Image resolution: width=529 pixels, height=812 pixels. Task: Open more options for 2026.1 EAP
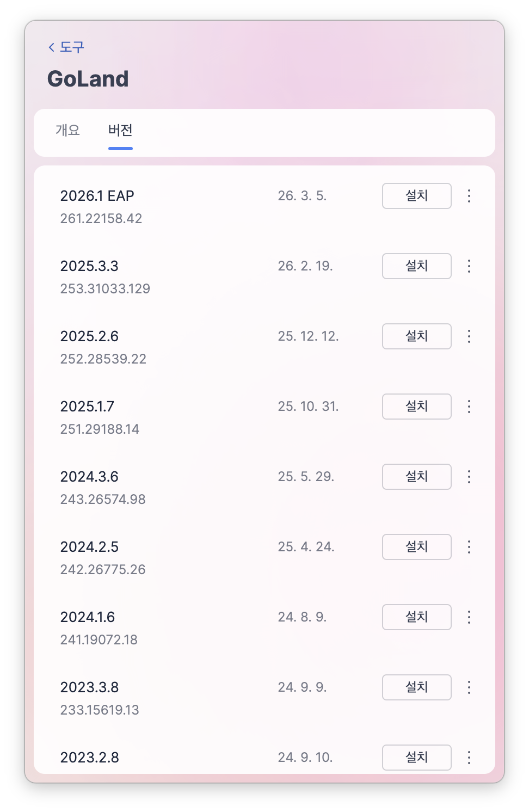coord(469,196)
